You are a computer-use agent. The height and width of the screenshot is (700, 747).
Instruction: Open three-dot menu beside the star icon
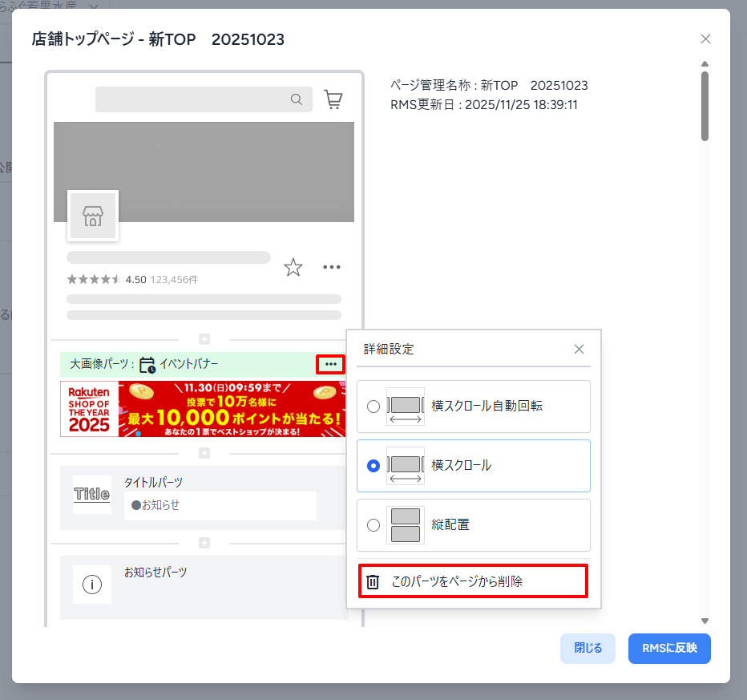(x=333, y=267)
